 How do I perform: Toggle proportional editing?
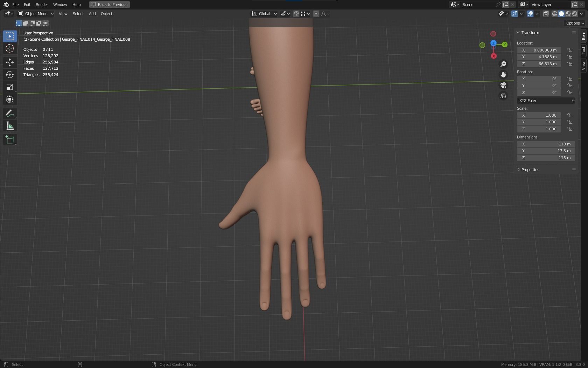tap(316, 14)
